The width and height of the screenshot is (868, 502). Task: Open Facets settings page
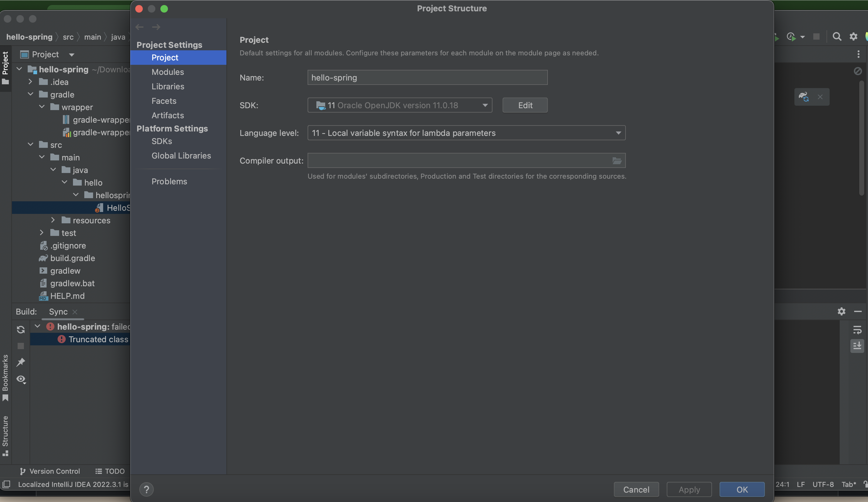point(164,101)
